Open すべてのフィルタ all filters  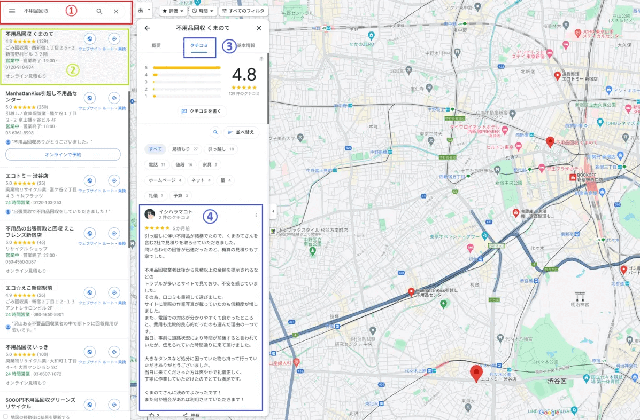point(243,11)
